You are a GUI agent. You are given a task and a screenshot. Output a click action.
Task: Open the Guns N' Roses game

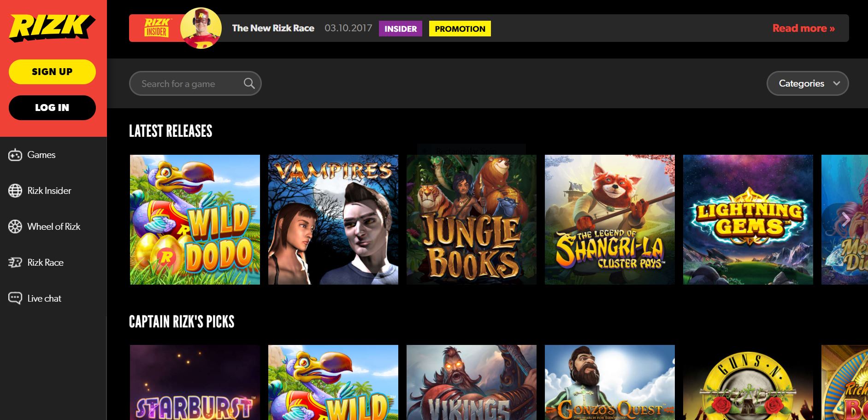click(x=748, y=382)
